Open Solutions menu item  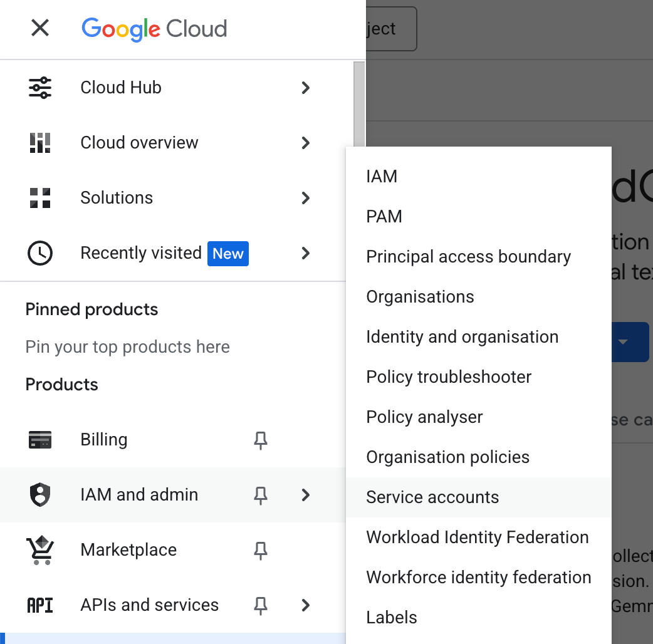(173, 198)
